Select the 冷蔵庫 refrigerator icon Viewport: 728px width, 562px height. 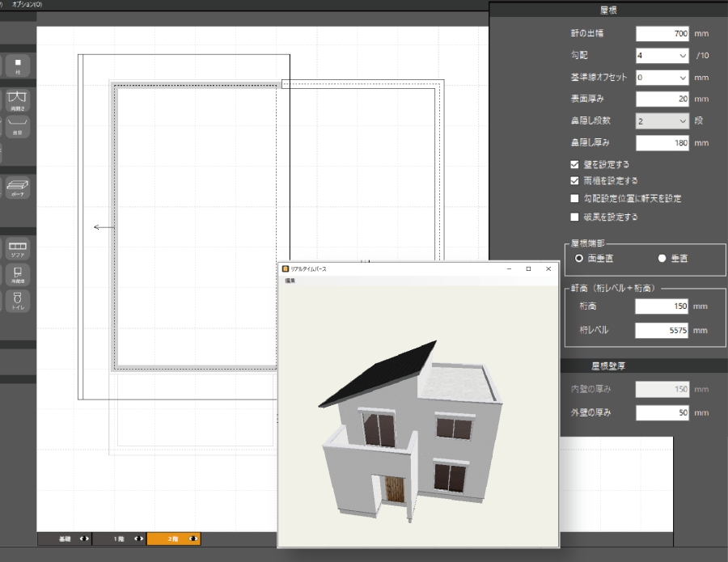click(17, 275)
